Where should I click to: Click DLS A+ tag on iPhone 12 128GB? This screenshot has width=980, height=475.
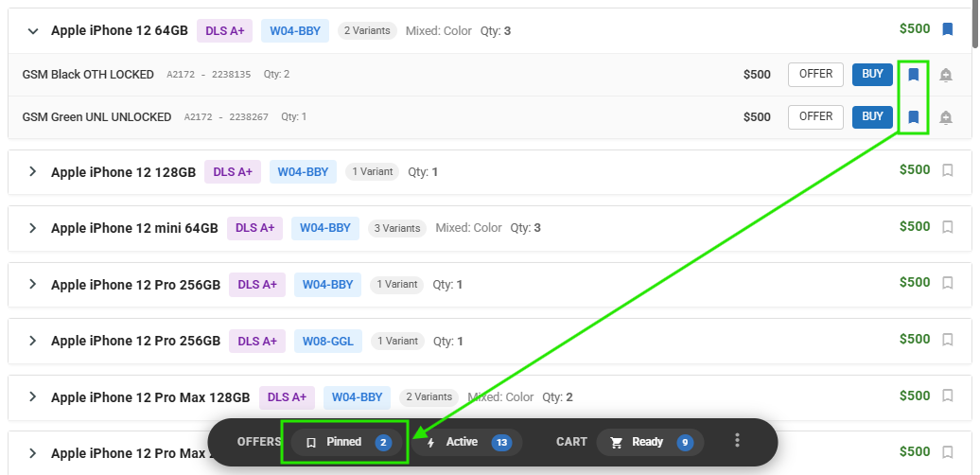233,172
